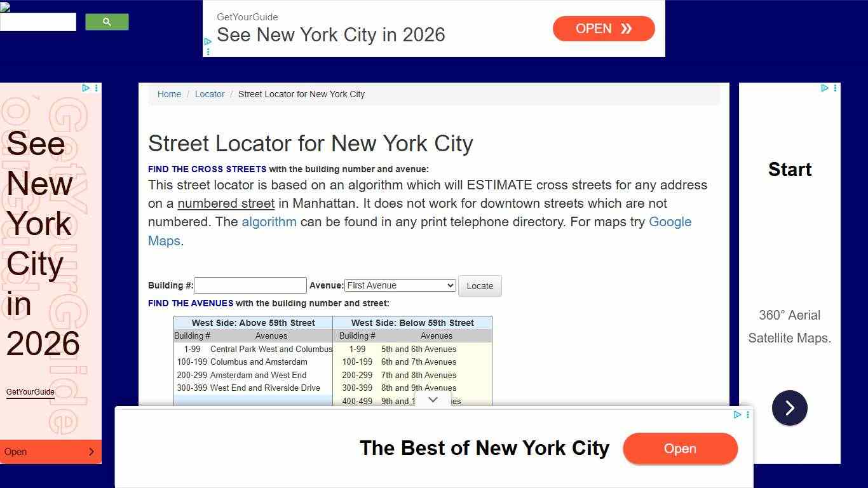Click the AdChoices triangle icon on top ad
The image size is (868, 488).
[207, 41]
